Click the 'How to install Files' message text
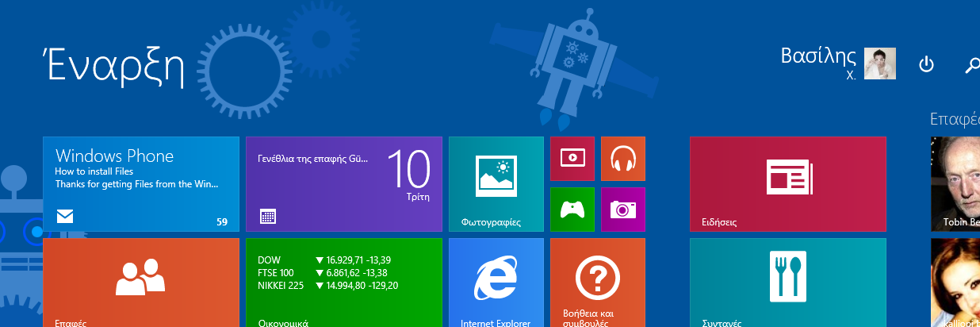Viewport: 980px width, 327px height. (94, 171)
